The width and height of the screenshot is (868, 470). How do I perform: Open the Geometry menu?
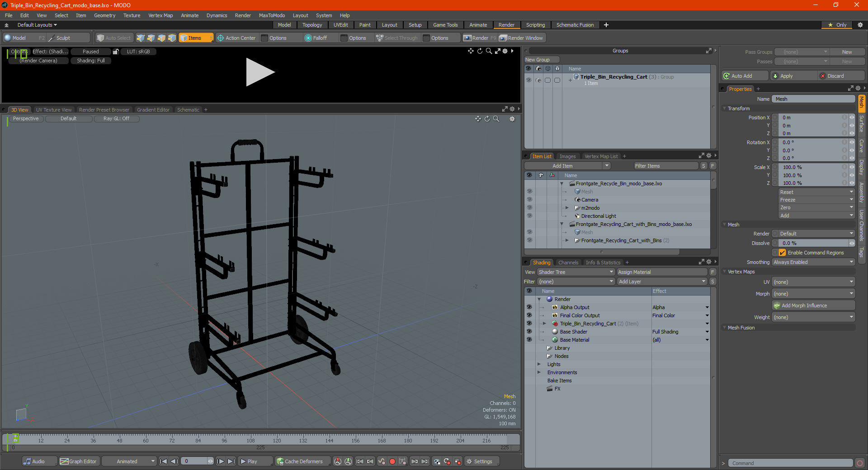(104, 15)
